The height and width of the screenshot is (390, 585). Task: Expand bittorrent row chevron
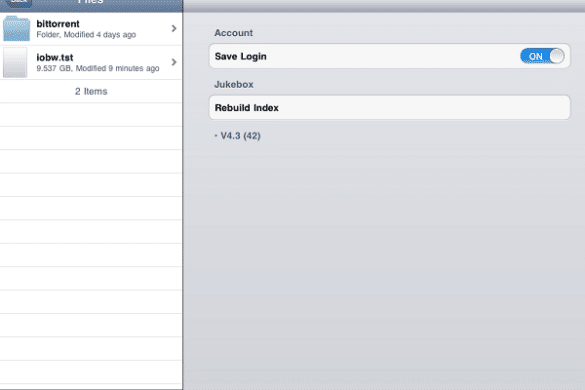174,28
